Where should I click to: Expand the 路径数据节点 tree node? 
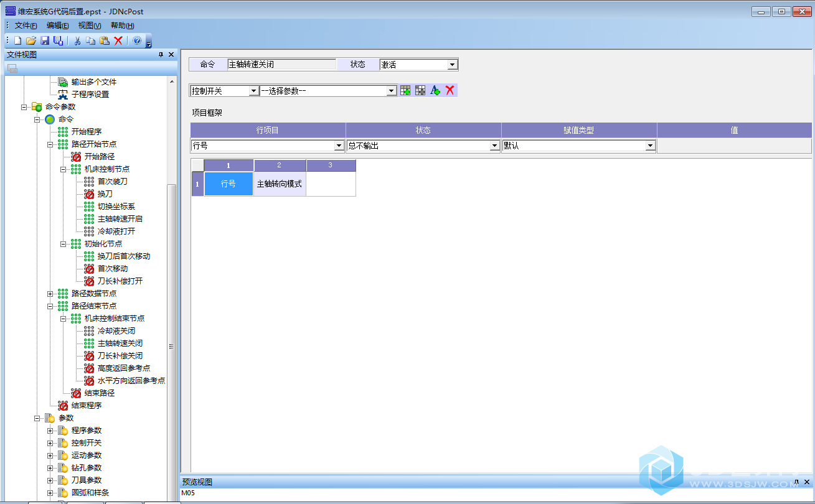(50, 294)
